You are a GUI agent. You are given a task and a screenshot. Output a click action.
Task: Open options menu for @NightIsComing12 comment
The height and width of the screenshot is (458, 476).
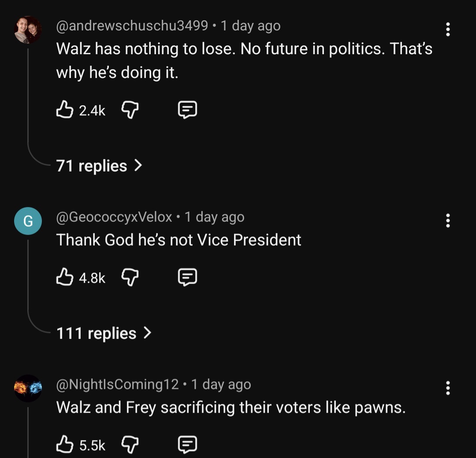click(x=448, y=387)
